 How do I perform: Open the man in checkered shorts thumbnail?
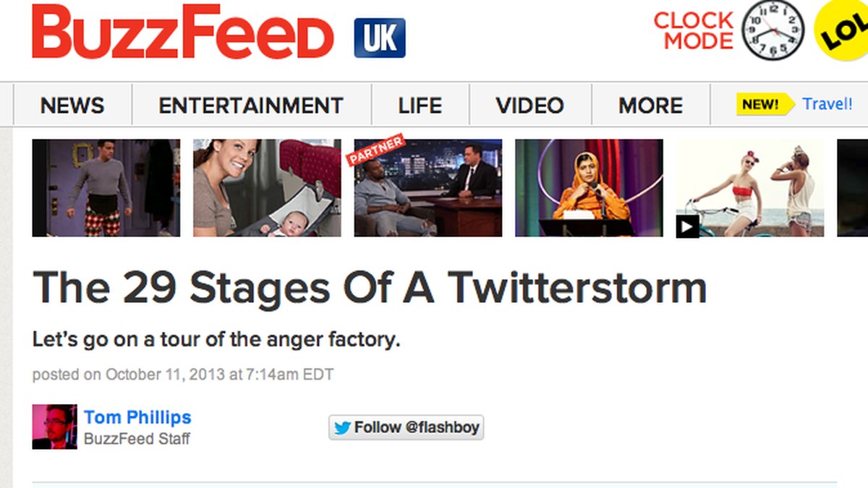coord(106,188)
